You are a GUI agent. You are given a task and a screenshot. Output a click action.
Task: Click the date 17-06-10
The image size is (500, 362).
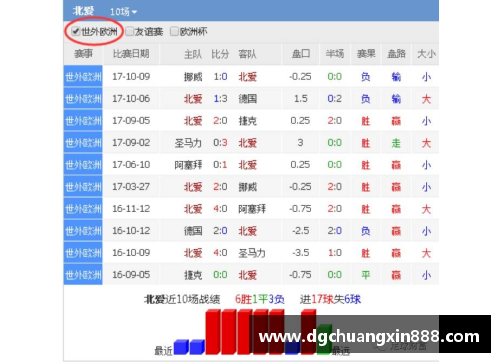coord(131,165)
